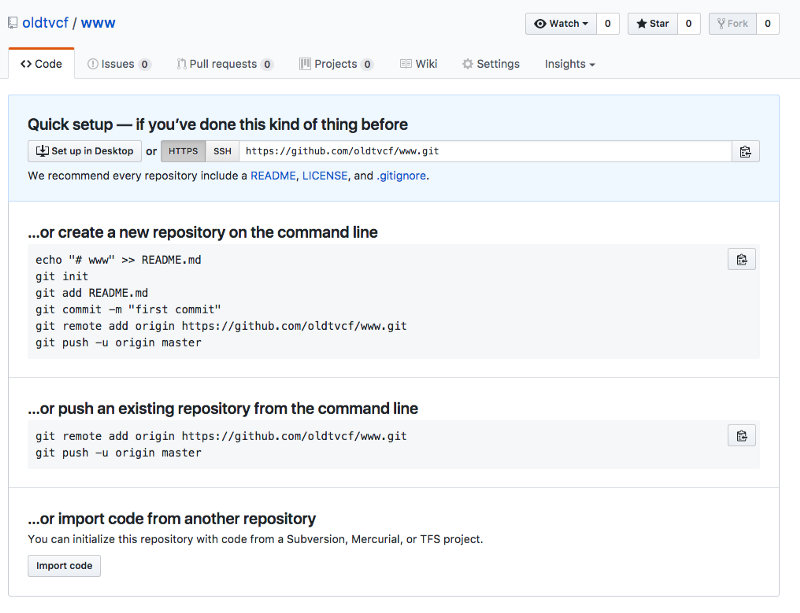Go to the Wiki tab

pyautogui.click(x=419, y=64)
